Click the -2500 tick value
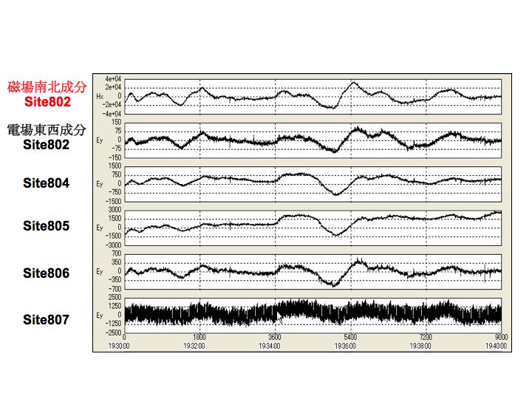The height and width of the screenshot is (399, 532). tap(114, 332)
